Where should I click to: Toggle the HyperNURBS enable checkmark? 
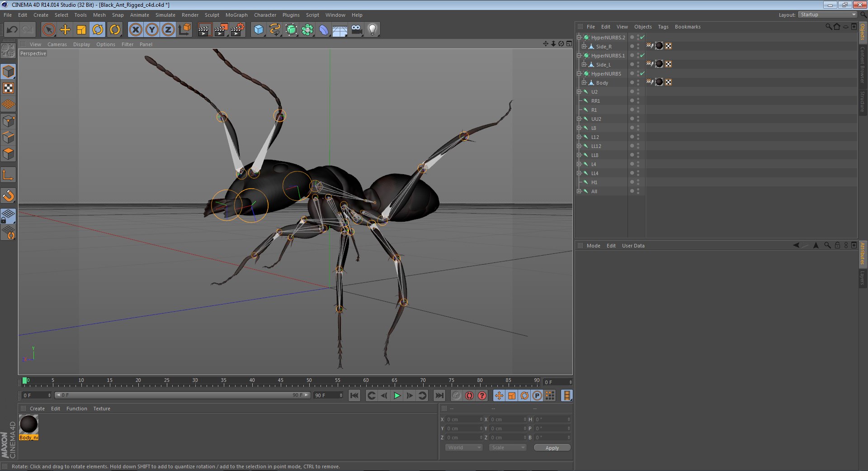[642, 73]
